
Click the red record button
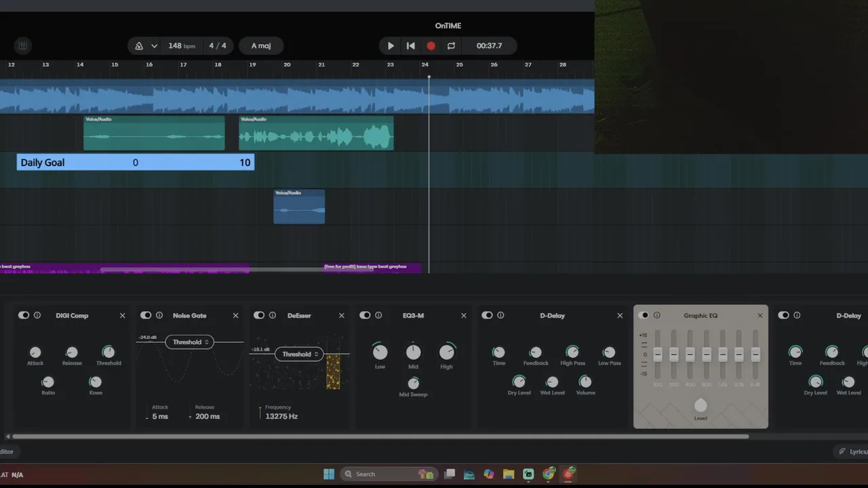click(431, 46)
